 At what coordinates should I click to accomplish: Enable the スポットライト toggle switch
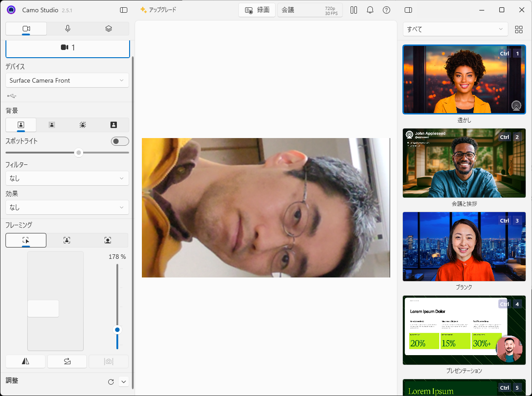click(x=120, y=141)
